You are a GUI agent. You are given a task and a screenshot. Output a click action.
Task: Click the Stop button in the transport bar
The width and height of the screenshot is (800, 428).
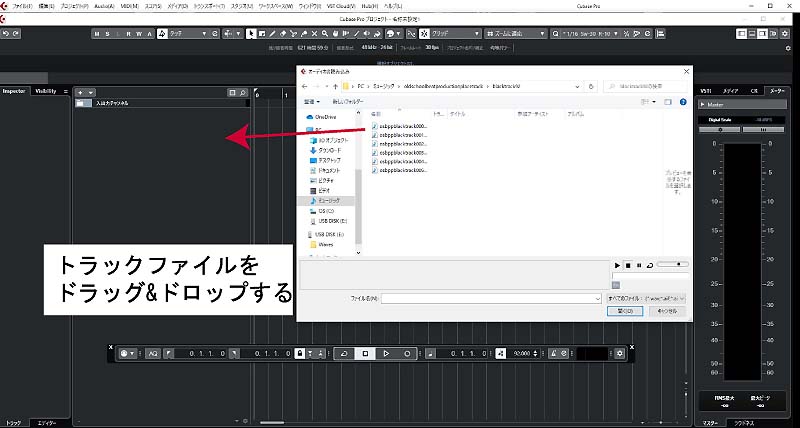[x=365, y=354]
